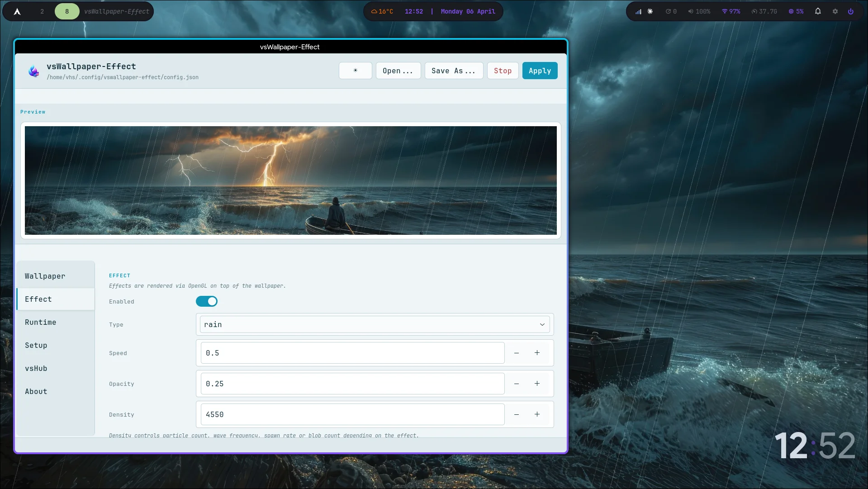Image resolution: width=868 pixels, height=489 pixels.
Task: Click the power button icon in top bar
Action: click(x=851, y=11)
